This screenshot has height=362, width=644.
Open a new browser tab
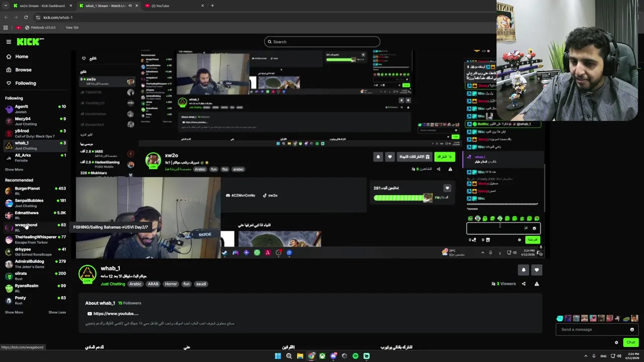(x=212, y=6)
